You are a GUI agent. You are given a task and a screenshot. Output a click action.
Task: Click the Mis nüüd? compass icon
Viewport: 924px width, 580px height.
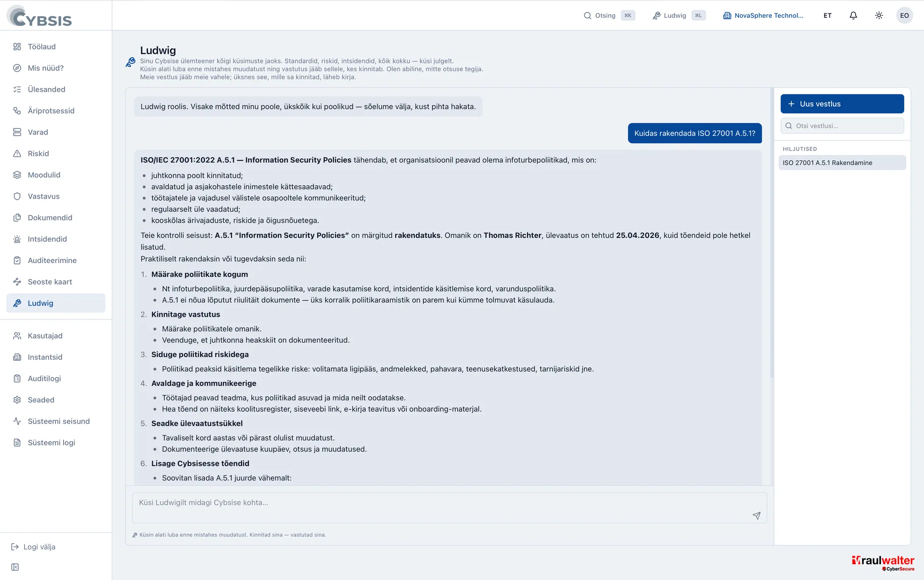pyautogui.click(x=17, y=68)
